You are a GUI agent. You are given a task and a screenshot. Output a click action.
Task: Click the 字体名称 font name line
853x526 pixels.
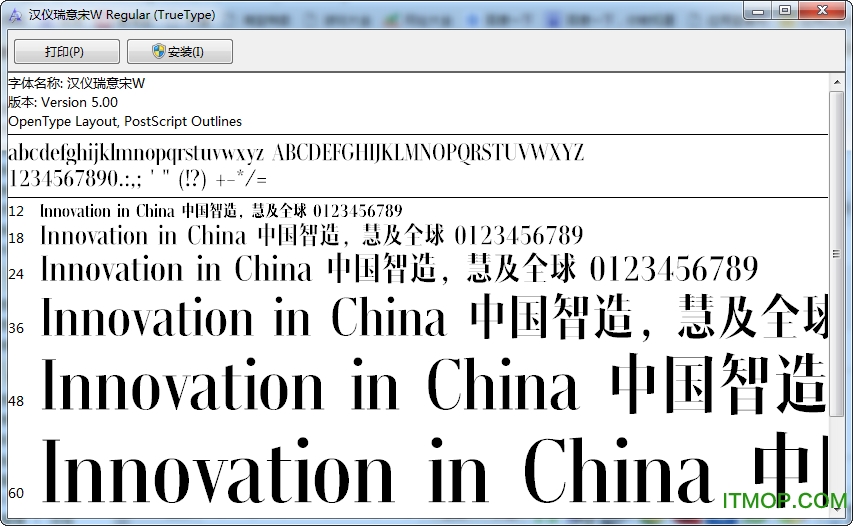point(76,84)
